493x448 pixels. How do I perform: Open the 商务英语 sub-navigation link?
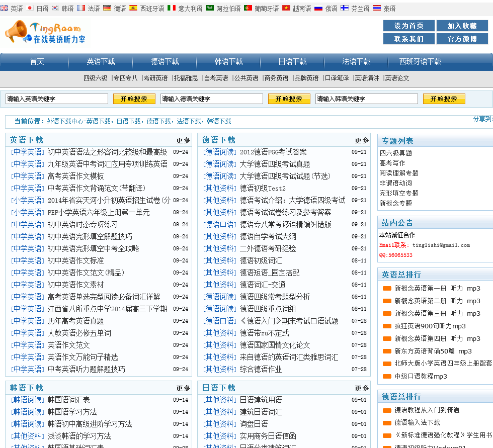(276, 78)
